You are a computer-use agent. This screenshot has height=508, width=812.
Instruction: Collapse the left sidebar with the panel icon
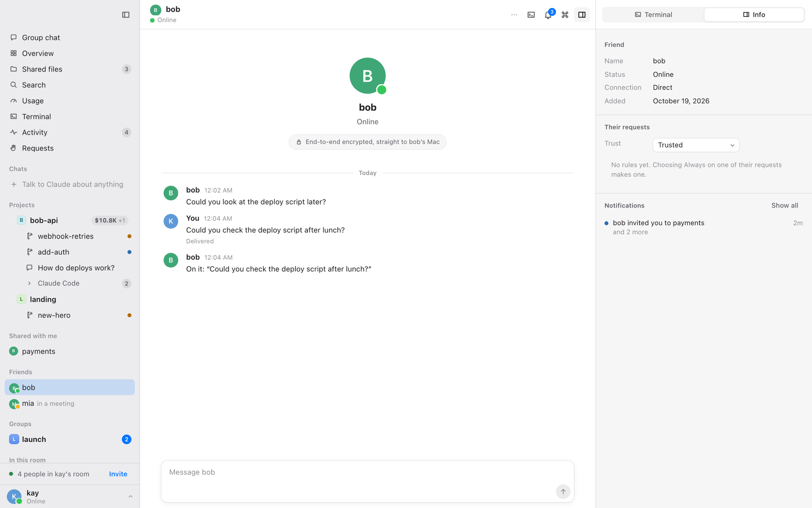[126, 15]
